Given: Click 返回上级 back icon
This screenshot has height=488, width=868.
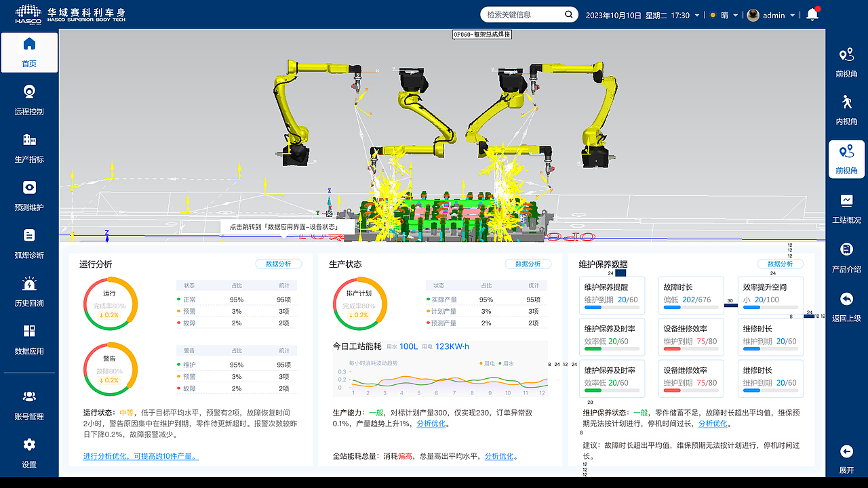Looking at the screenshot, I should tap(846, 299).
